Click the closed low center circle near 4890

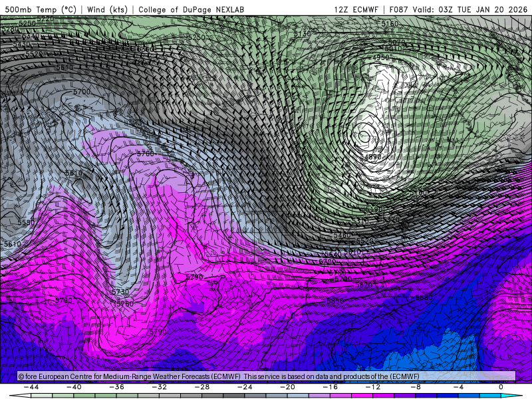(x=364, y=137)
